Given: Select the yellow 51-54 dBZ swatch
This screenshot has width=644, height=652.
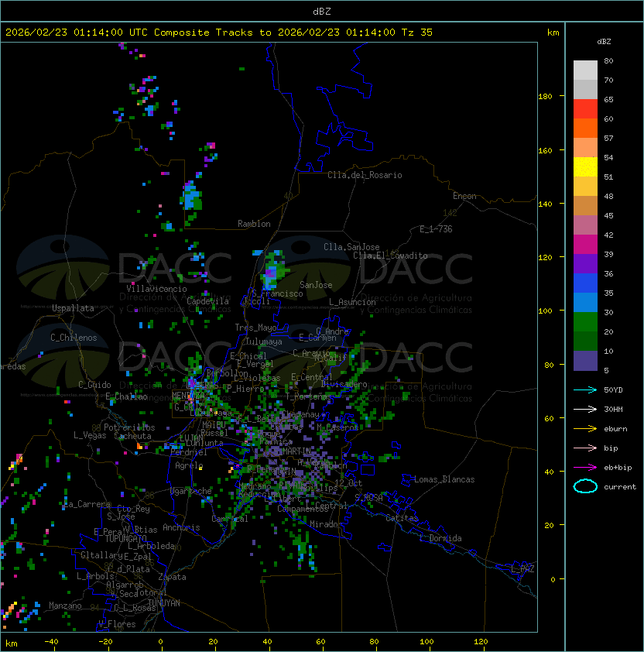Looking at the screenshot, I should 585,167.
